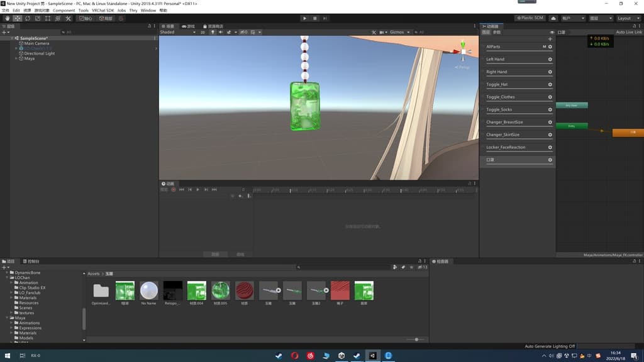Image resolution: width=644 pixels, height=362 pixels.
Task: Open settings gear for Toggle_Hat layer
Action: (550, 84)
